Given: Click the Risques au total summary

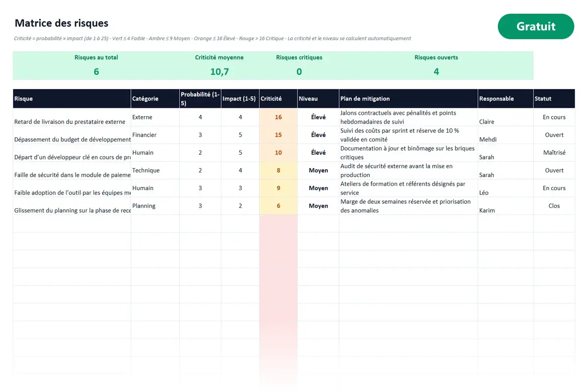Looking at the screenshot, I should coord(97,65).
